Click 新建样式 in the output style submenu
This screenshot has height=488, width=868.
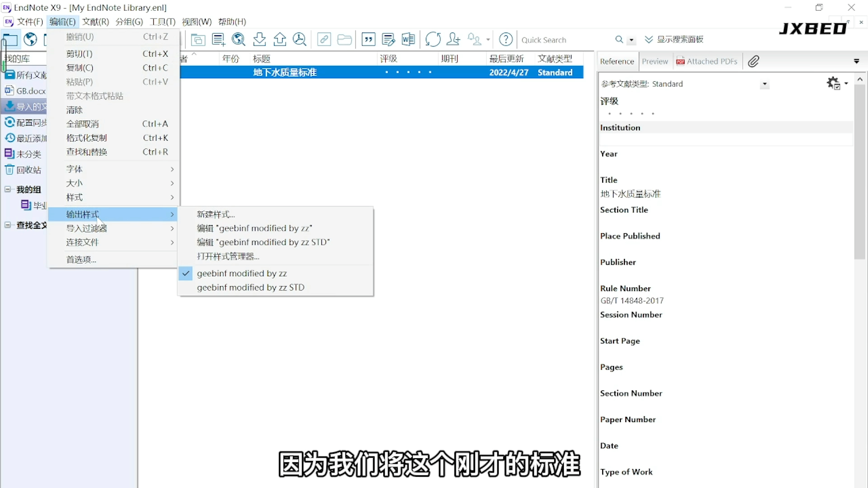[x=216, y=214]
